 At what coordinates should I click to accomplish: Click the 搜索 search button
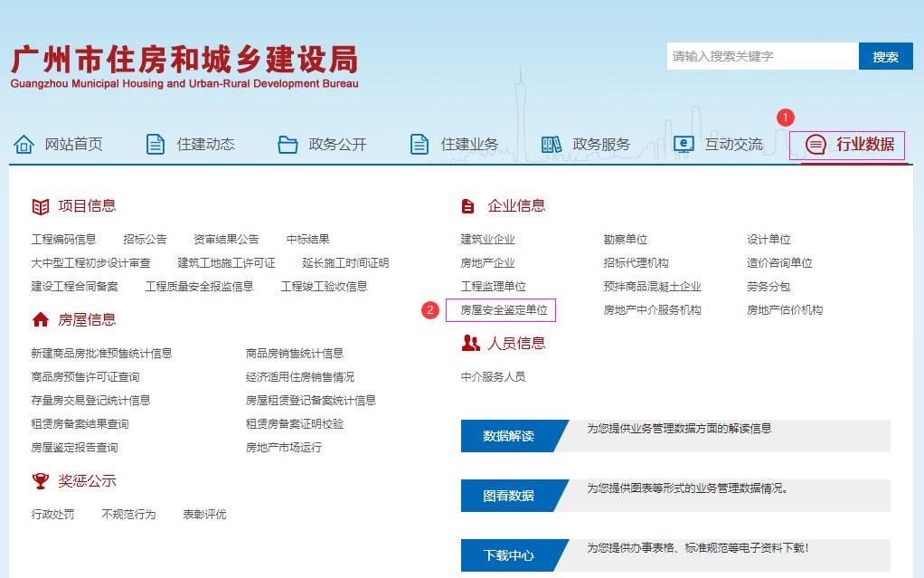pyautogui.click(x=886, y=56)
